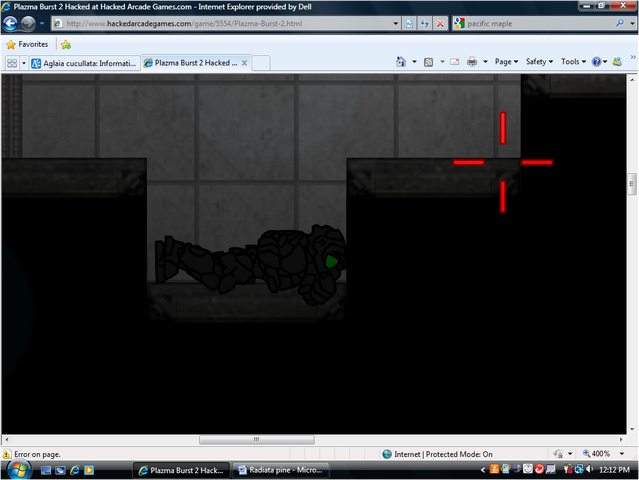Click the Add to Favorites Bar star icon
Viewport: 639px width, 480px height.
coord(66,45)
